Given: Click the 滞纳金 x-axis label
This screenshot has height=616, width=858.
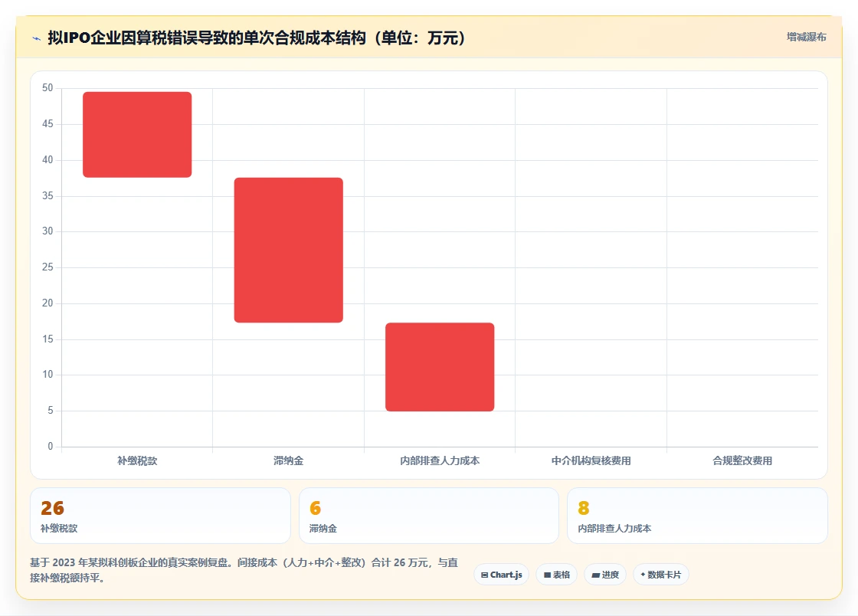Looking at the screenshot, I should point(288,460).
